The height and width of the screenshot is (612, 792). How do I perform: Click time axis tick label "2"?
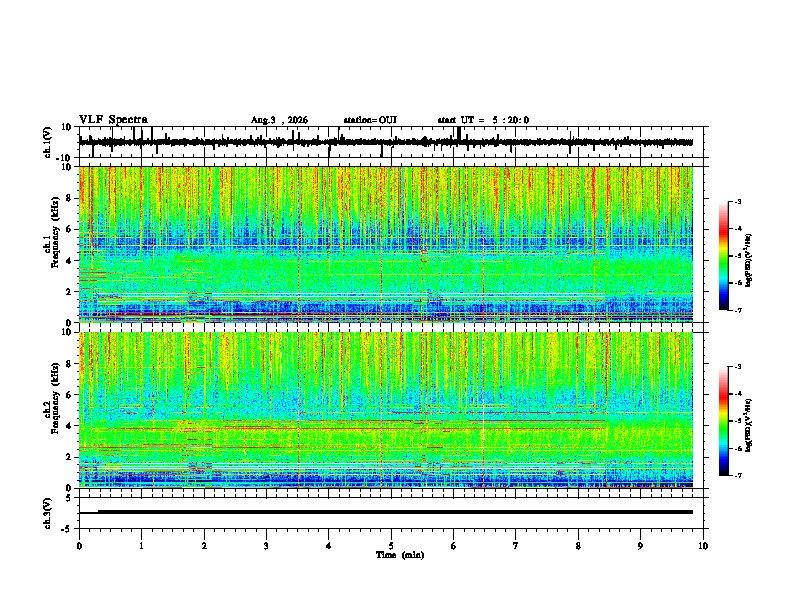point(204,546)
